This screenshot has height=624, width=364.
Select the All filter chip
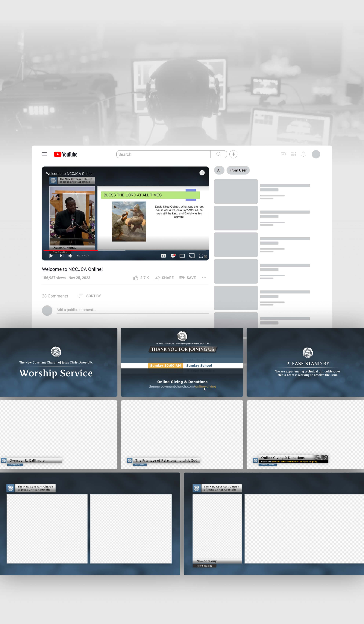point(219,170)
